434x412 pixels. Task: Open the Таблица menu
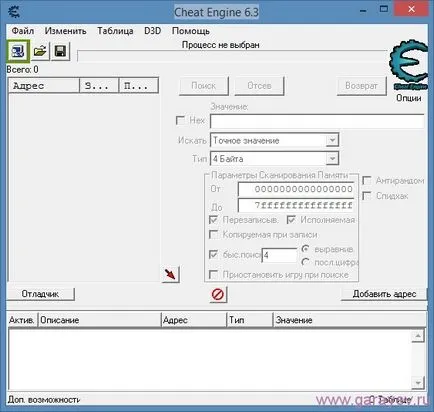coord(115,31)
